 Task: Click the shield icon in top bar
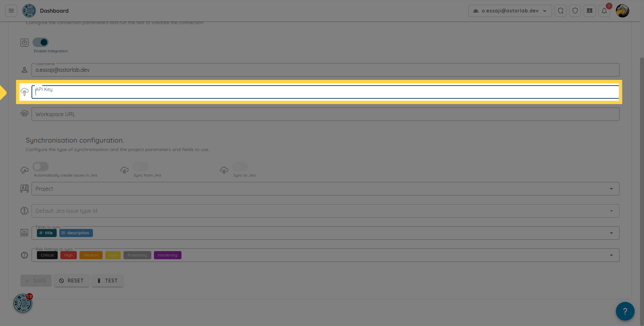(575, 11)
